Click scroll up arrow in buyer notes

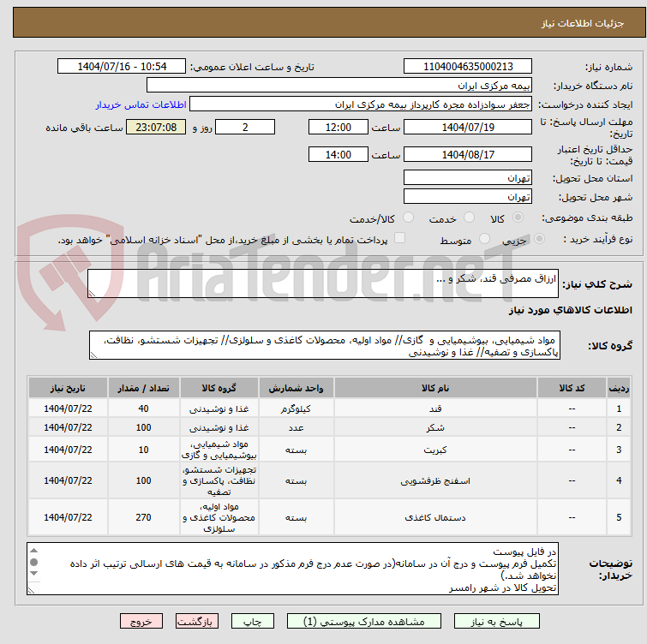33,551
